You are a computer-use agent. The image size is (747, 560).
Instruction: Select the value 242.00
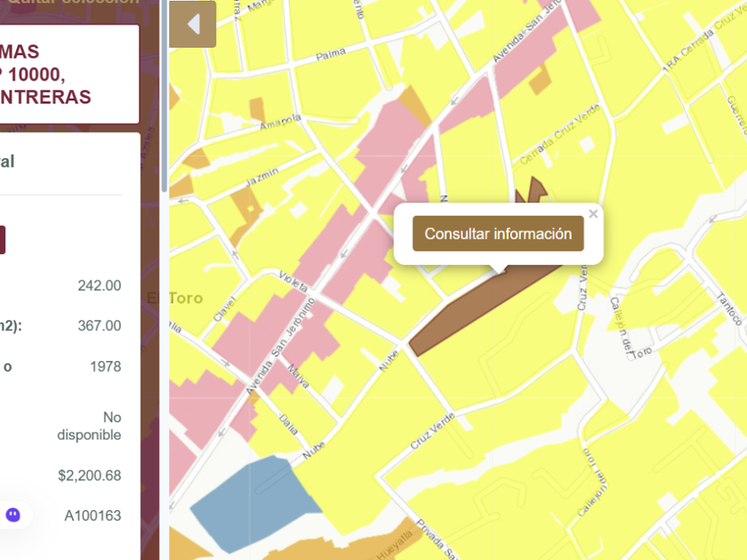click(99, 285)
